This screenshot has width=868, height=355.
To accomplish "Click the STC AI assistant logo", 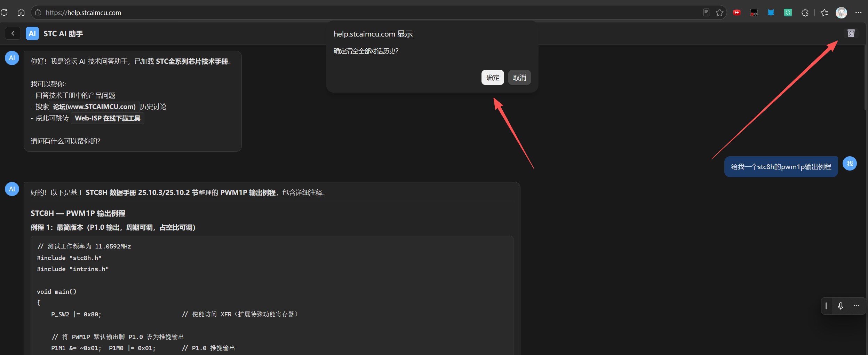I will (x=32, y=33).
